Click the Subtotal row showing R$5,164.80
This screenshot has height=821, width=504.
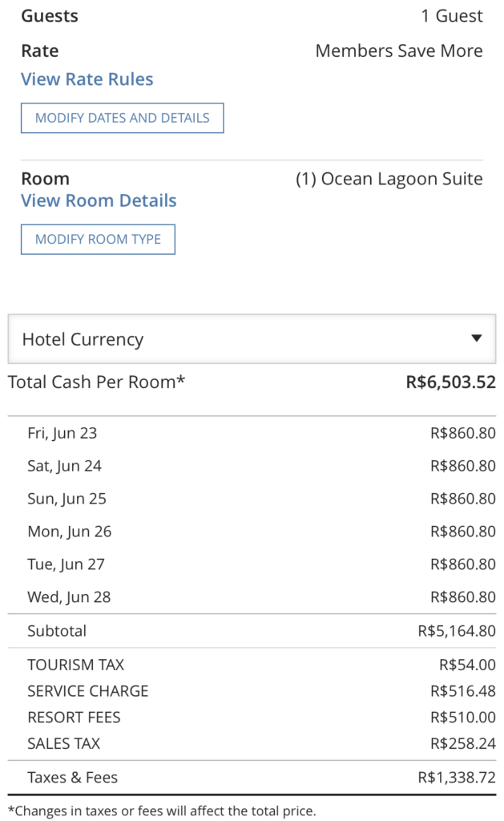pos(252,631)
